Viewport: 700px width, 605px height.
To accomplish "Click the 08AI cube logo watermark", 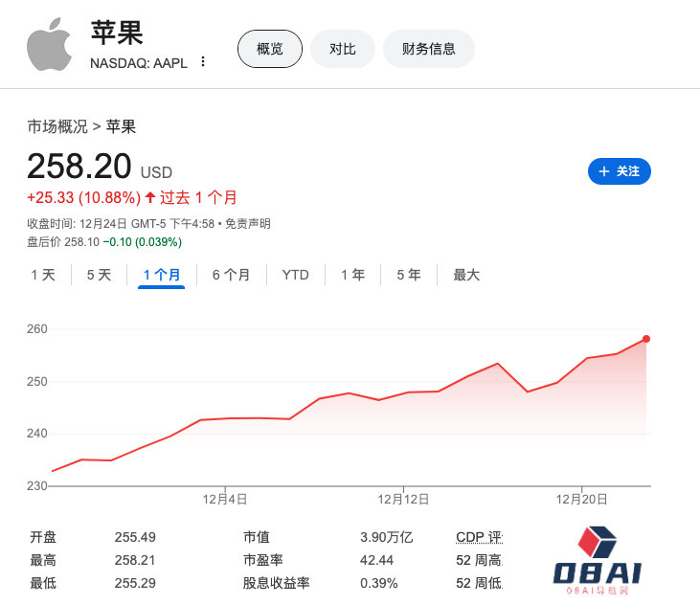I will click(598, 560).
